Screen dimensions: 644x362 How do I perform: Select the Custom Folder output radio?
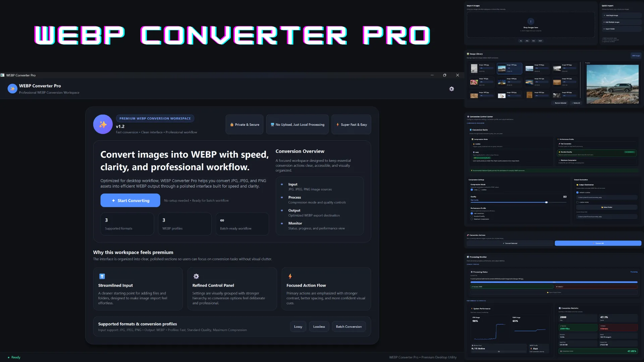pos(577,202)
